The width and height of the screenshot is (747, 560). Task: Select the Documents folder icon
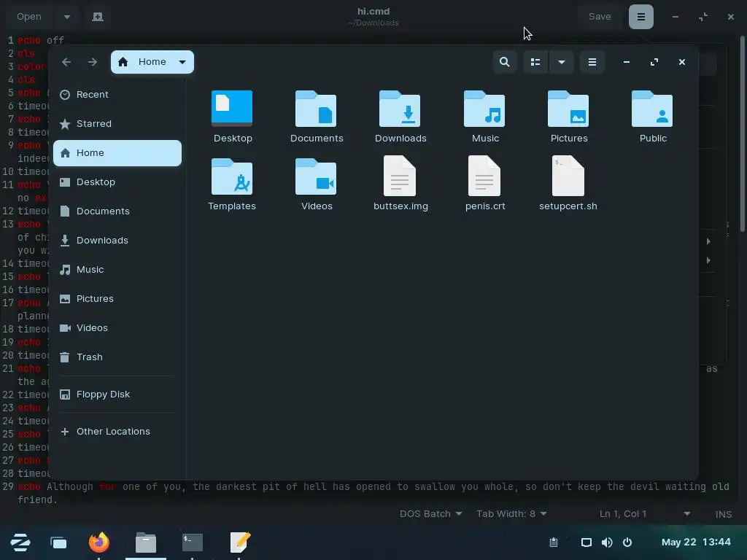pos(316,109)
